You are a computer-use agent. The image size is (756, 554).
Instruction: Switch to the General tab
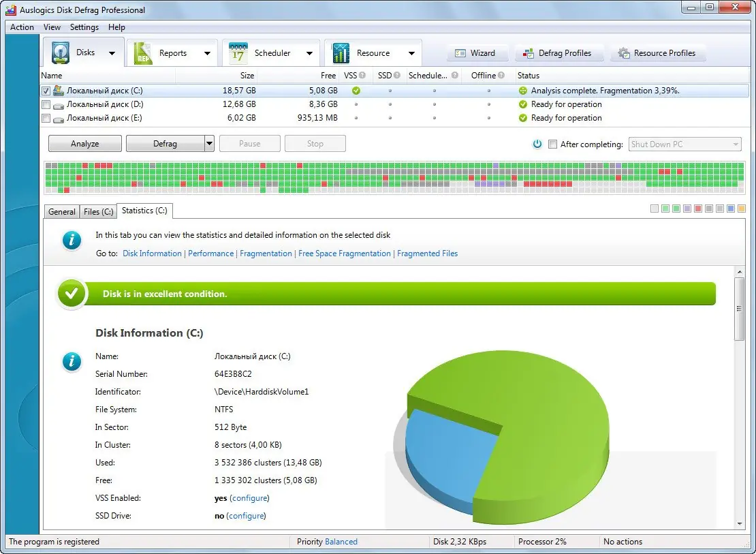[x=62, y=211]
